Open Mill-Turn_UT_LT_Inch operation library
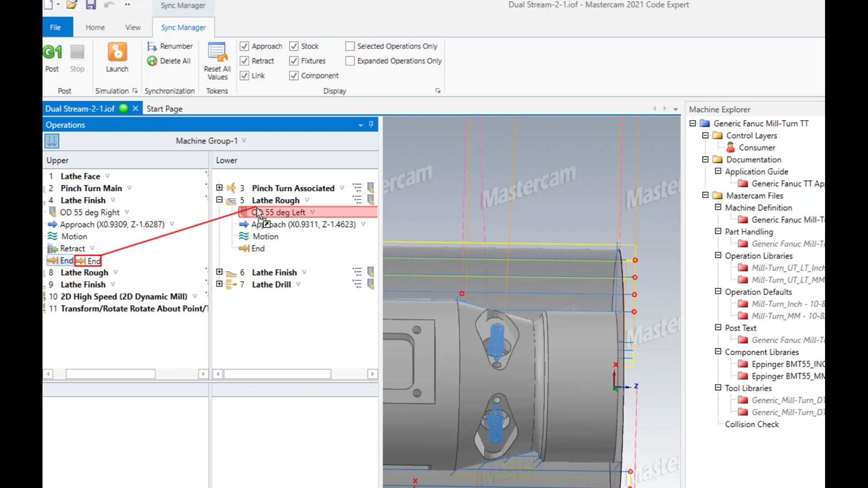Image resolution: width=868 pixels, height=488 pixels. (x=788, y=267)
